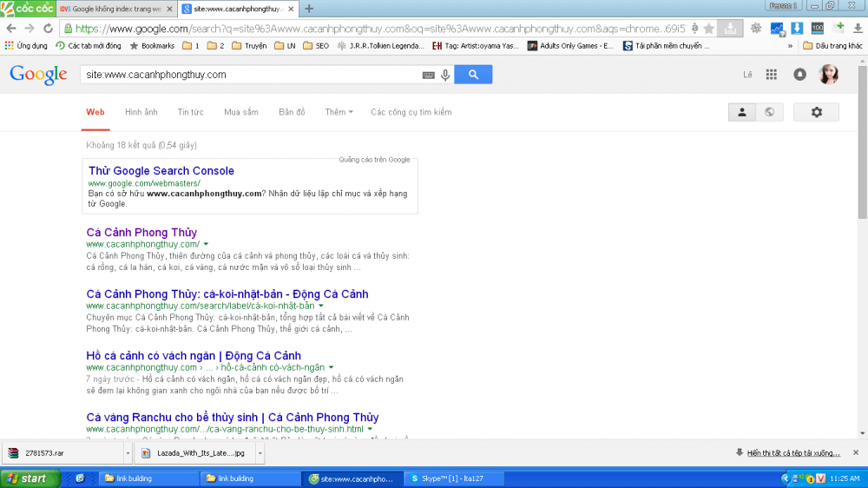Close the Google không index tab

169,9
